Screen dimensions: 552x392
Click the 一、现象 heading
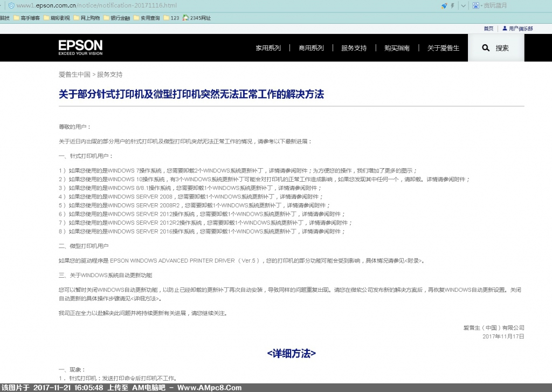click(72, 369)
